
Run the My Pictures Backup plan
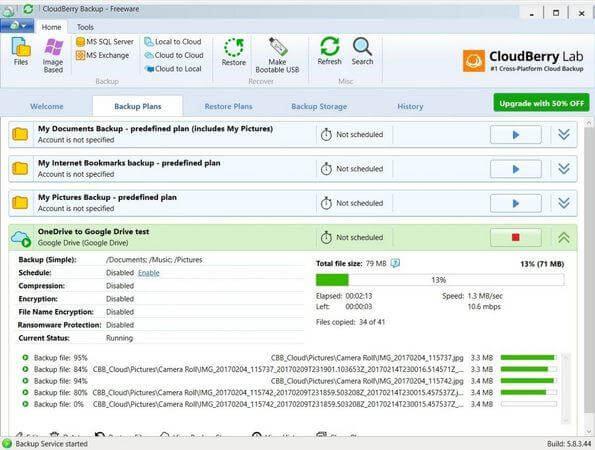click(x=516, y=203)
